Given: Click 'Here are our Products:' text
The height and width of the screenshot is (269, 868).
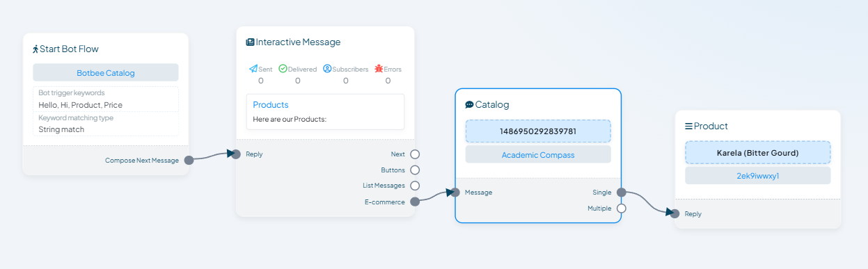Looking at the screenshot, I should tap(290, 119).
